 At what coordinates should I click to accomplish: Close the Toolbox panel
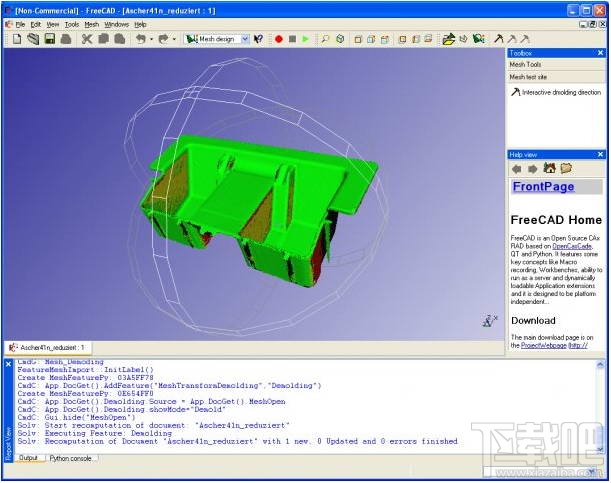click(x=600, y=53)
